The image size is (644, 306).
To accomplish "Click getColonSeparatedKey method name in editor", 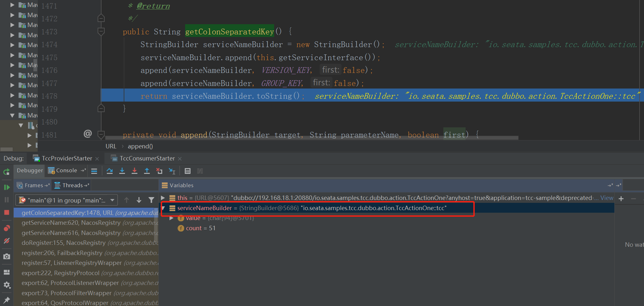I will coord(229,32).
